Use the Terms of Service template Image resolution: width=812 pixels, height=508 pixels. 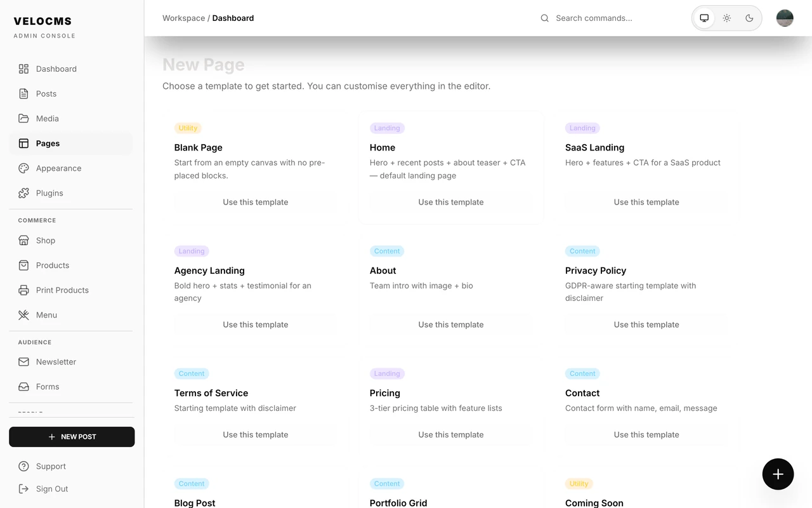tap(256, 434)
